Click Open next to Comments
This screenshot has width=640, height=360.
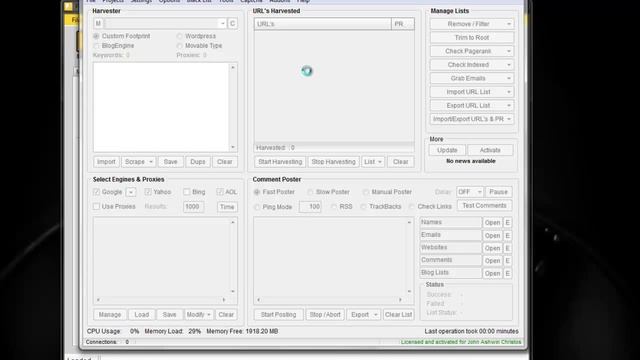(492, 261)
